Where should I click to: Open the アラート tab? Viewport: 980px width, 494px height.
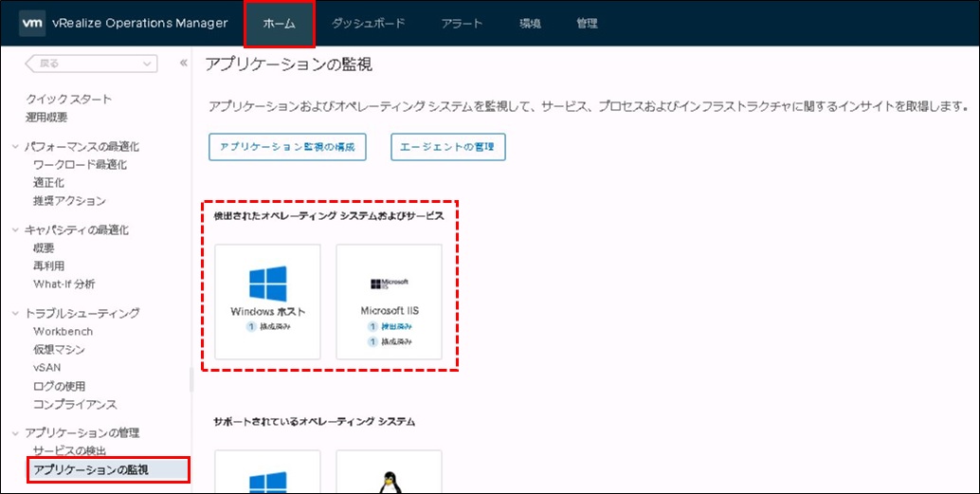coord(462,24)
